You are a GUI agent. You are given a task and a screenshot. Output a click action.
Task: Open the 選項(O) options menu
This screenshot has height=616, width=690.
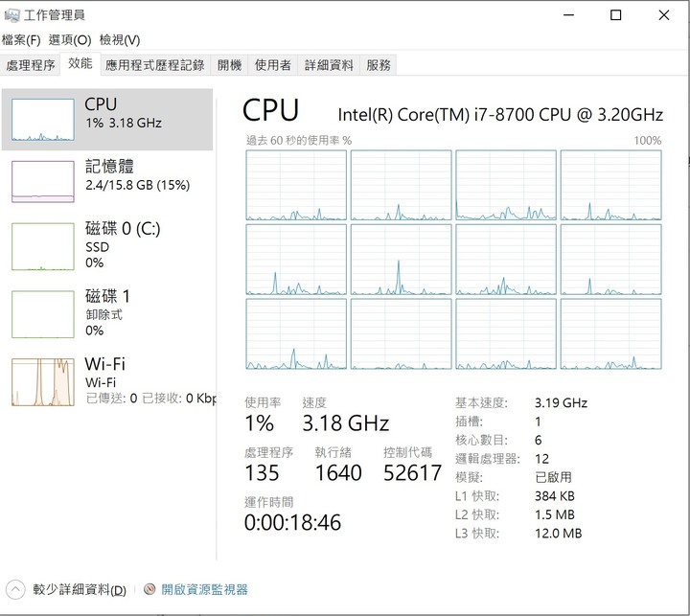click(70, 39)
